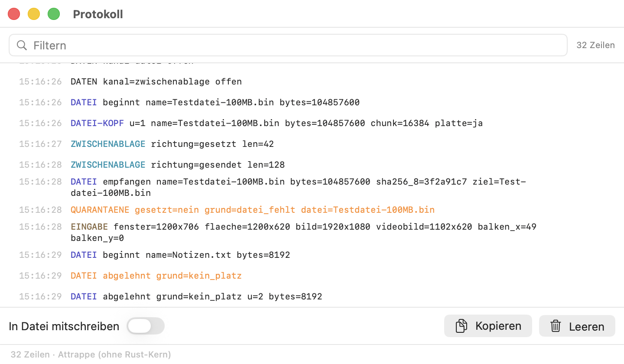This screenshot has width=624, height=364.
Task: Focus the Filtern search field
Action: 288,45
